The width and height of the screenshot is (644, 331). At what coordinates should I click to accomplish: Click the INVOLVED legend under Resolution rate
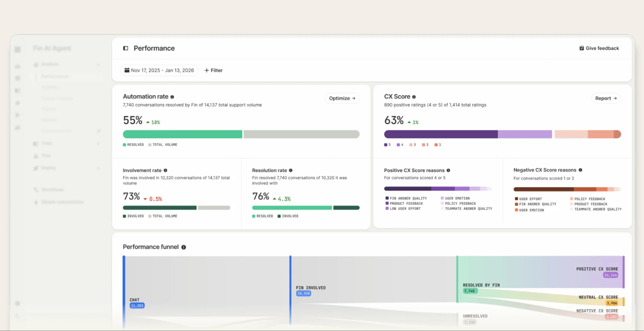(x=288, y=216)
